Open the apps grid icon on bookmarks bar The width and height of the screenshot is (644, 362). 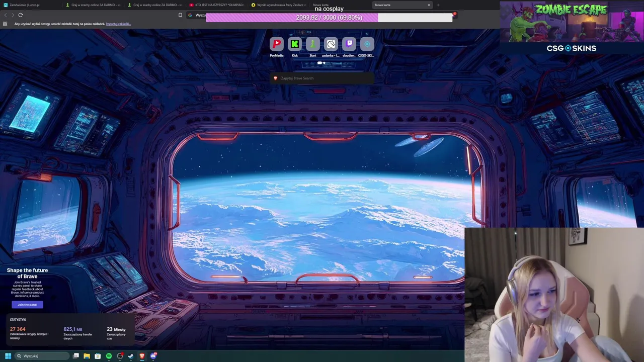point(5,24)
